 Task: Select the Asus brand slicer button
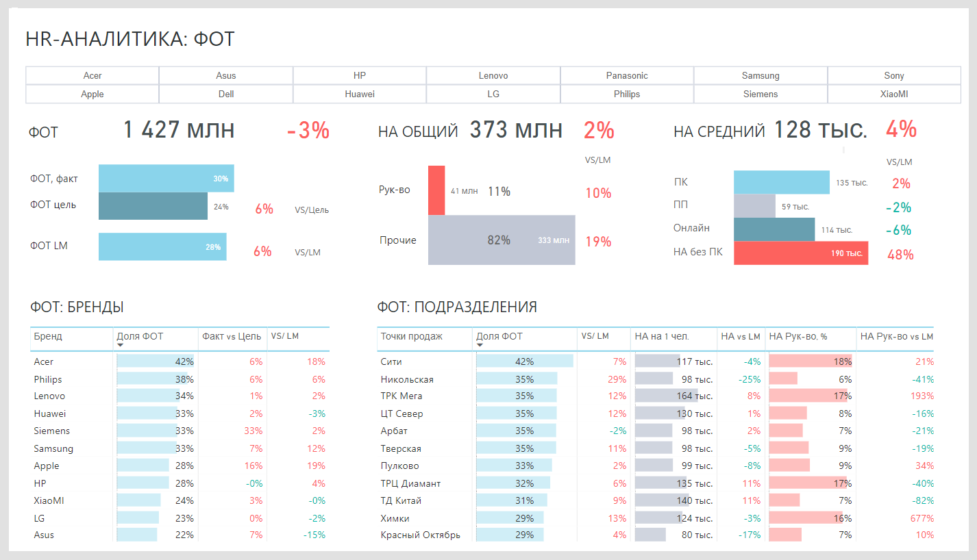tap(226, 76)
